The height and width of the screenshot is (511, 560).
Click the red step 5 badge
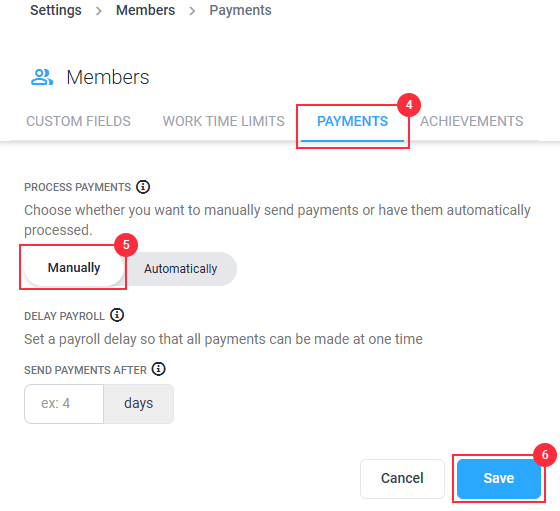tap(126, 245)
